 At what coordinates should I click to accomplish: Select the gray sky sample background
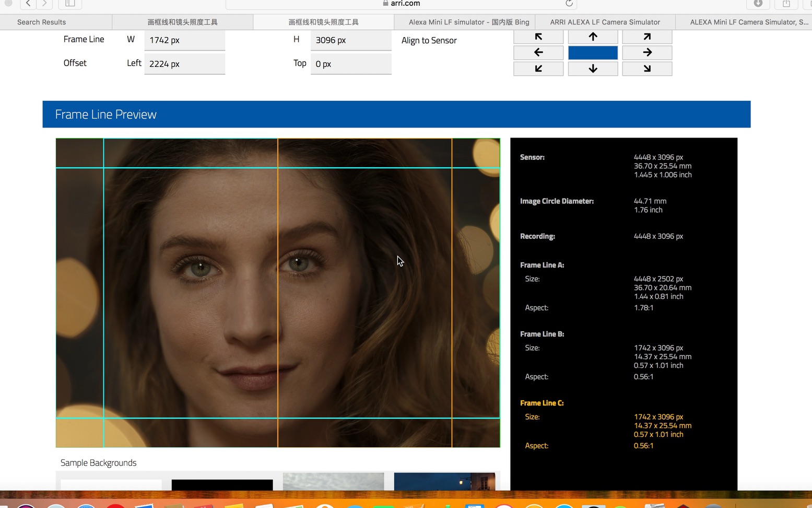[x=333, y=481]
